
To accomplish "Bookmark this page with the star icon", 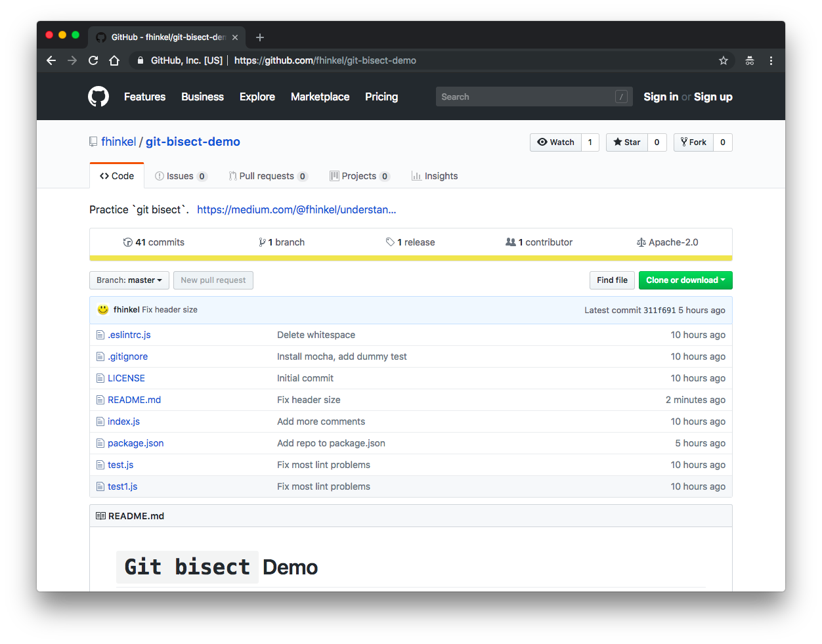I will point(724,60).
